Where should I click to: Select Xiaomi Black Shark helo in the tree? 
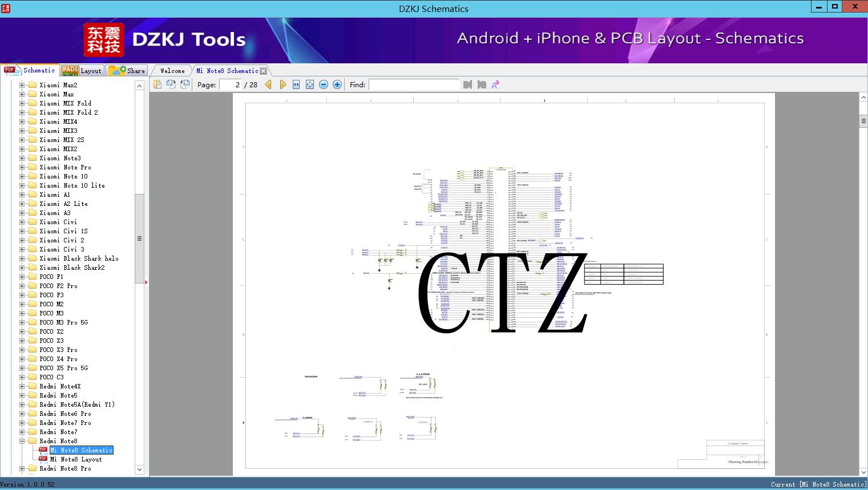coord(79,258)
